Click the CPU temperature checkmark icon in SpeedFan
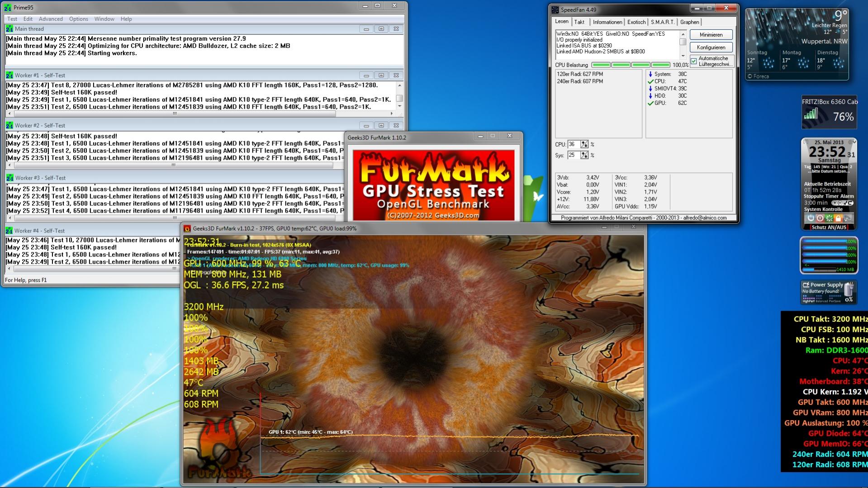 coord(650,81)
